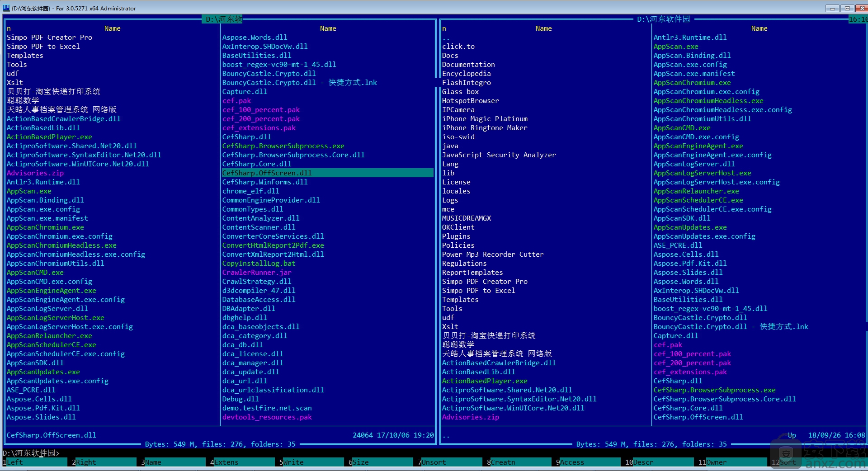Click the right panel path title D:\河东软件园
The width and height of the screenshot is (868, 471).
(663, 19)
